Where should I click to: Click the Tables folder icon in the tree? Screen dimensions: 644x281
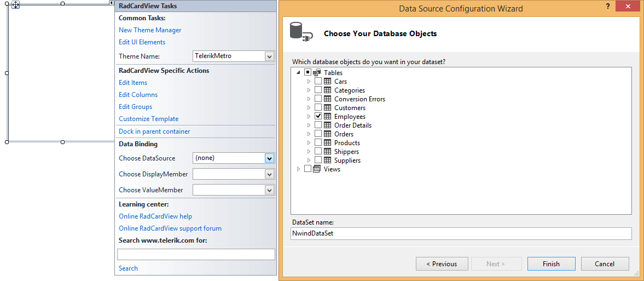point(317,72)
